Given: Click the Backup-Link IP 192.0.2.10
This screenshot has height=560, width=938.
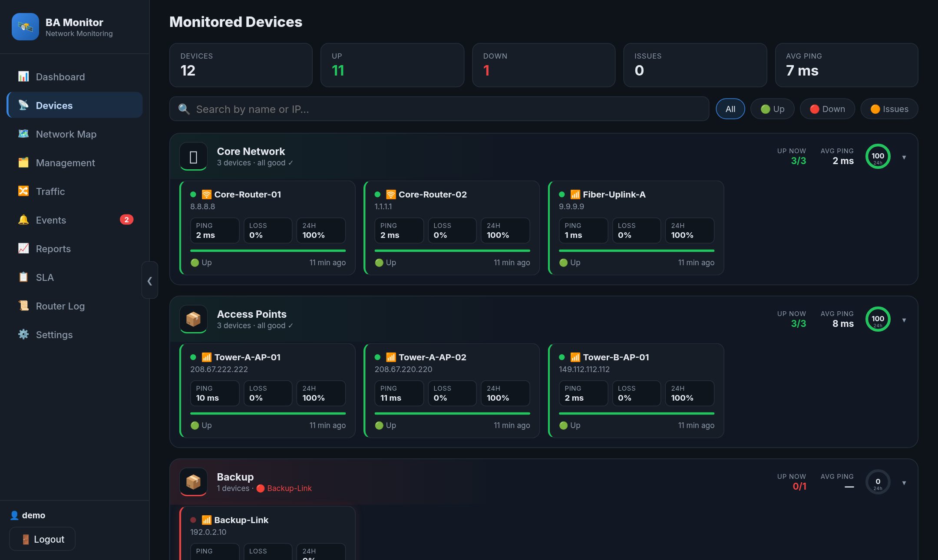Looking at the screenshot, I should coord(208,532).
